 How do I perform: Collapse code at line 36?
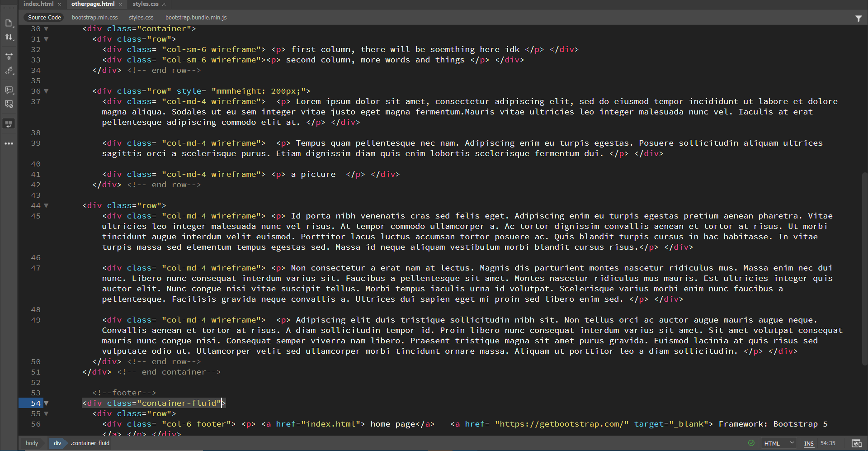click(x=46, y=91)
